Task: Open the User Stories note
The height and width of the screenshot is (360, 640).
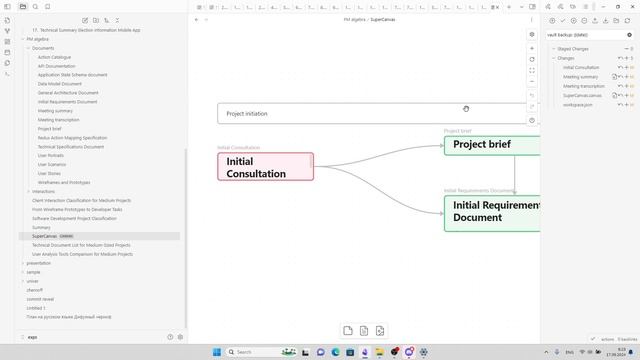Action: (49, 173)
